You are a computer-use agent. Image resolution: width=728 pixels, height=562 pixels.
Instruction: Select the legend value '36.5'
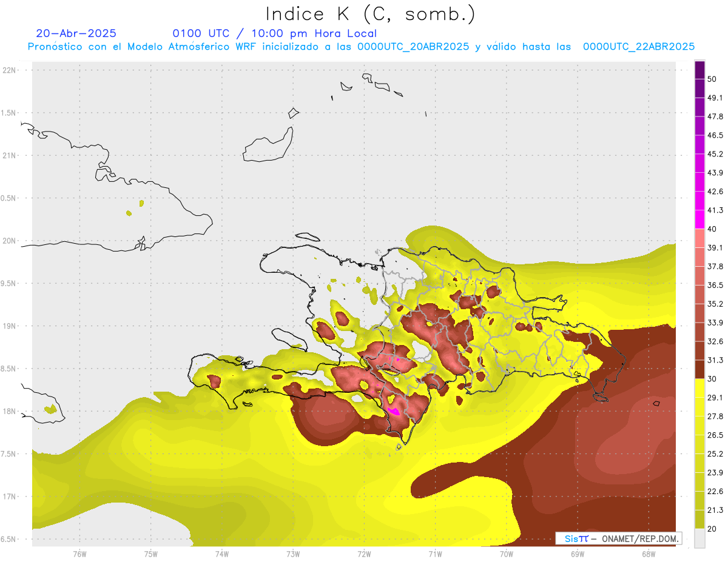coord(715,285)
